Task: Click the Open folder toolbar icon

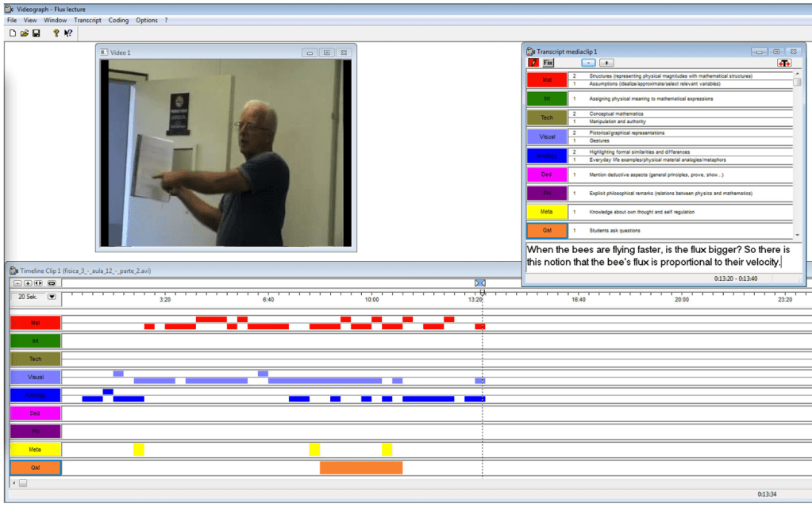Action: coord(25,33)
